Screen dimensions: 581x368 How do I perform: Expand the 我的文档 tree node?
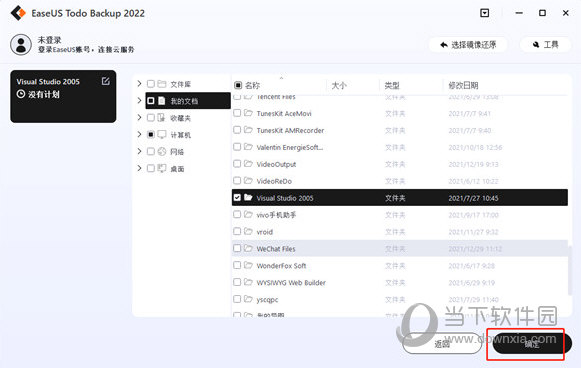tap(139, 100)
